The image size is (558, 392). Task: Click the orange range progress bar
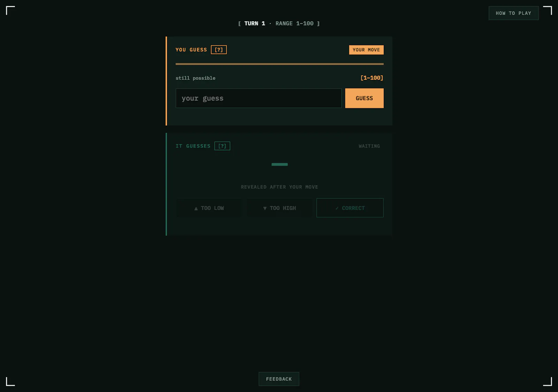[279, 64]
